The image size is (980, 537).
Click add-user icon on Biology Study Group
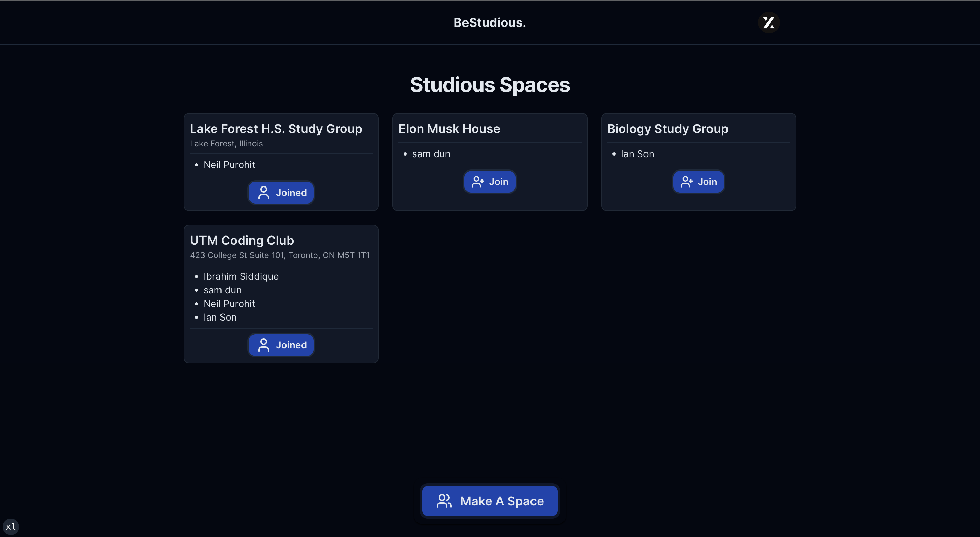coord(687,182)
